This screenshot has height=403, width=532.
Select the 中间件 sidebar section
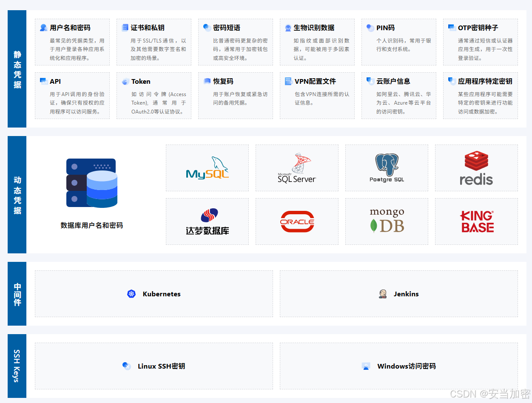point(17,293)
